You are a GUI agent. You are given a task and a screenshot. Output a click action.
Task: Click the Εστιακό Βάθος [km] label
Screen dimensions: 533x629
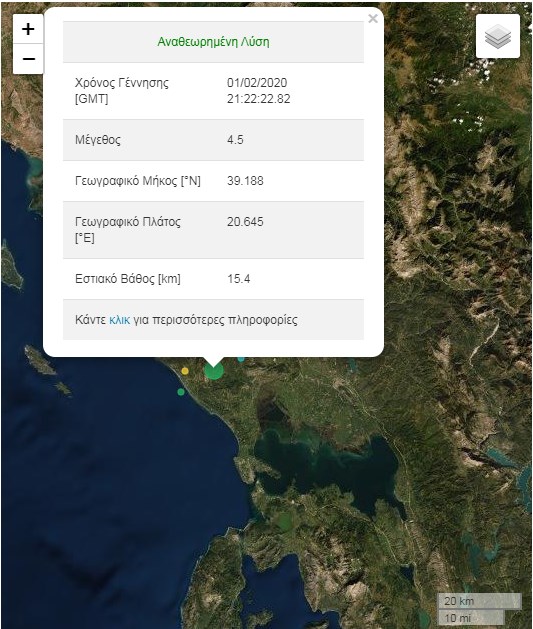(128, 278)
